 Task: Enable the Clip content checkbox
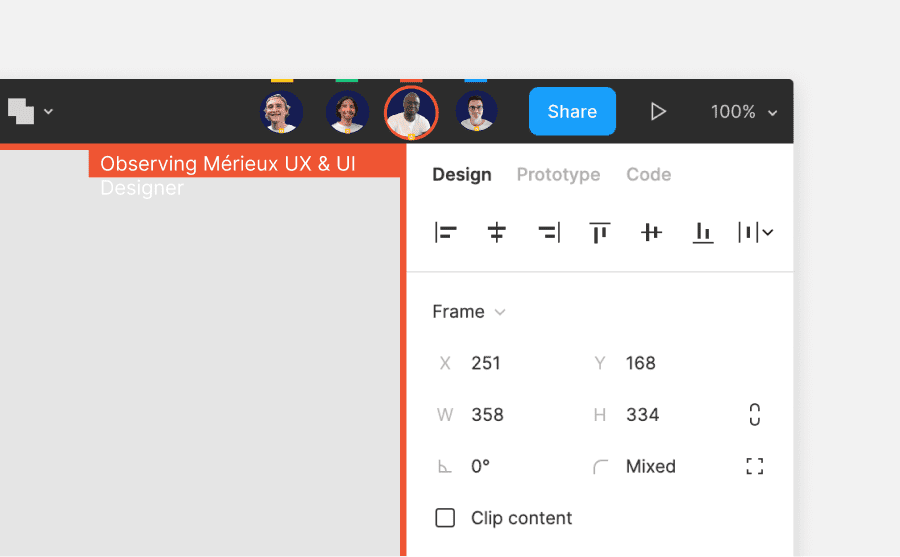(445, 518)
